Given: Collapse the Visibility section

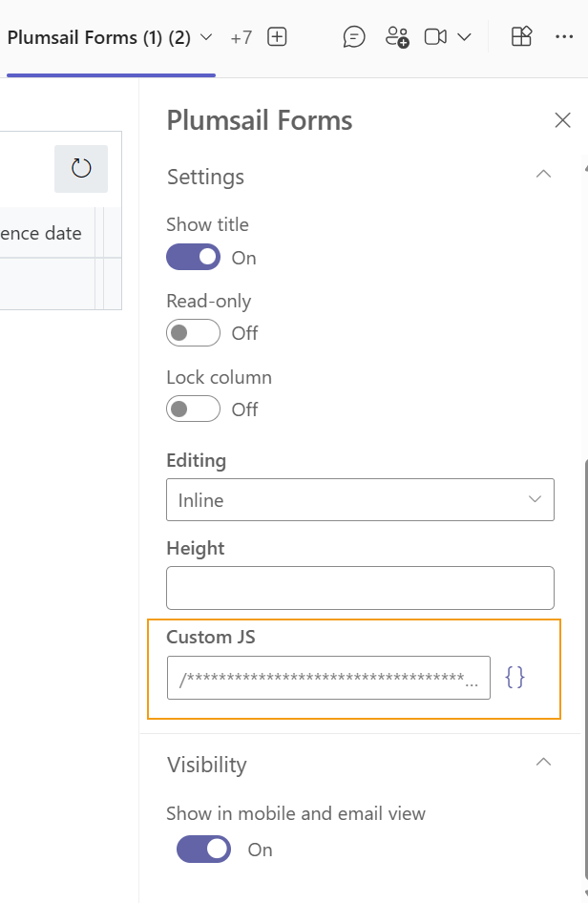Looking at the screenshot, I should (543, 762).
